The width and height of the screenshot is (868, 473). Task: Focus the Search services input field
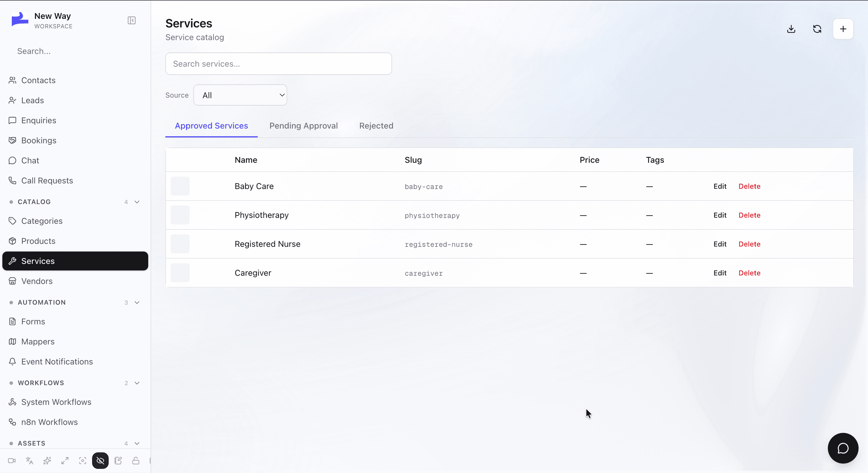coord(279,64)
